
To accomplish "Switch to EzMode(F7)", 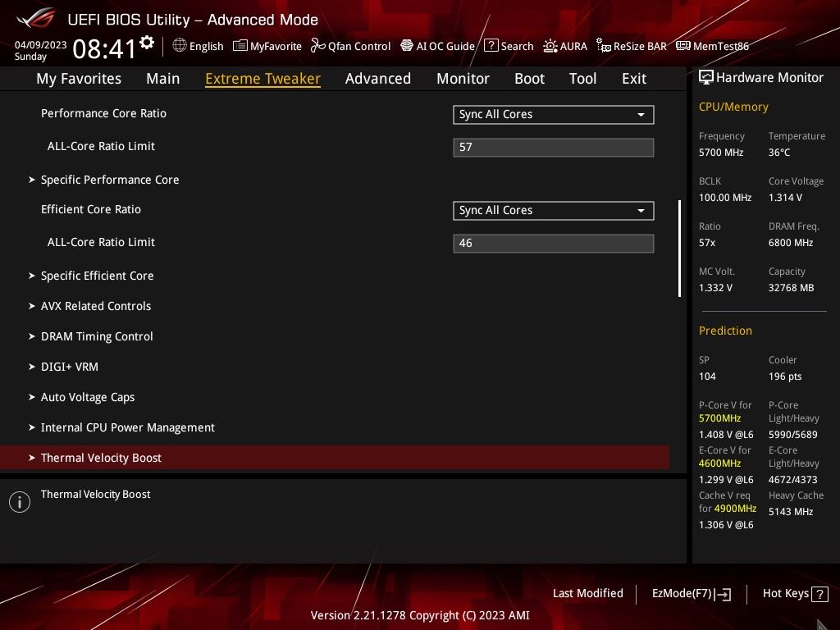I will 692,594.
